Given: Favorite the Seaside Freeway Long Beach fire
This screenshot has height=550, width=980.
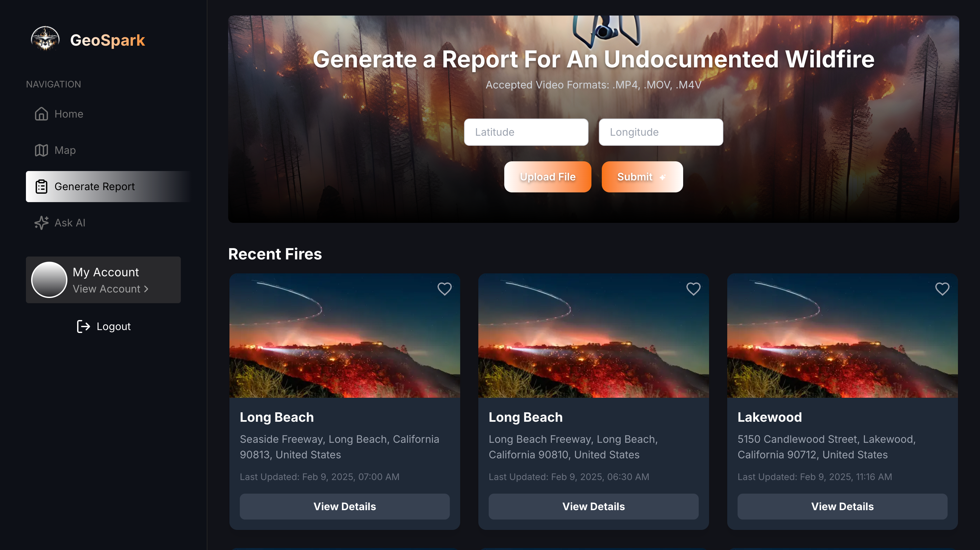Looking at the screenshot, I should (444, 289).
